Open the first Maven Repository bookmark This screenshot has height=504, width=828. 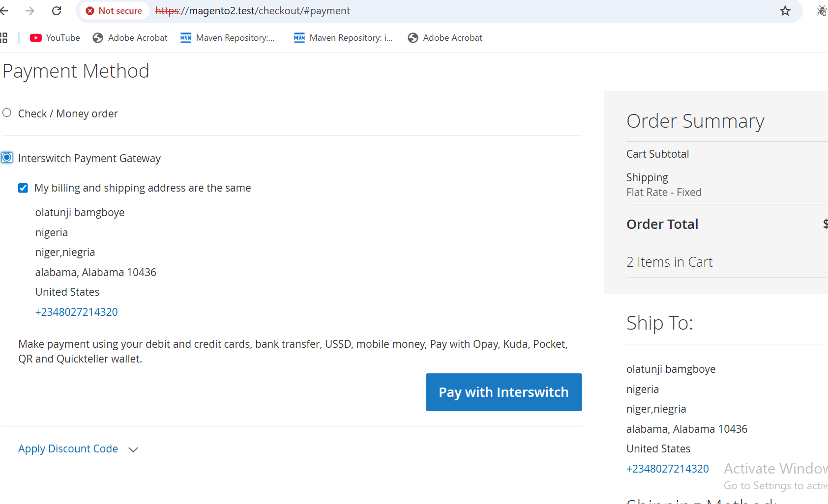click(228, 38)
